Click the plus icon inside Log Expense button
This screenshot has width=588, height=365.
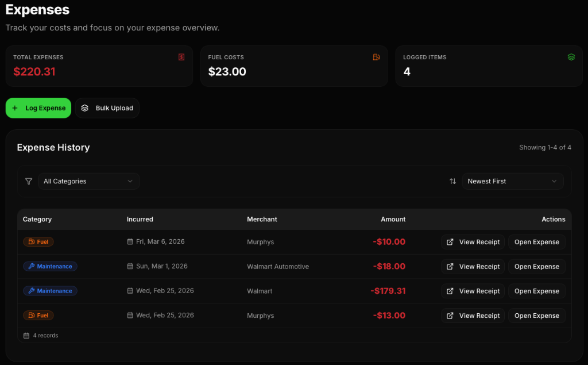[x=14, y=107]
